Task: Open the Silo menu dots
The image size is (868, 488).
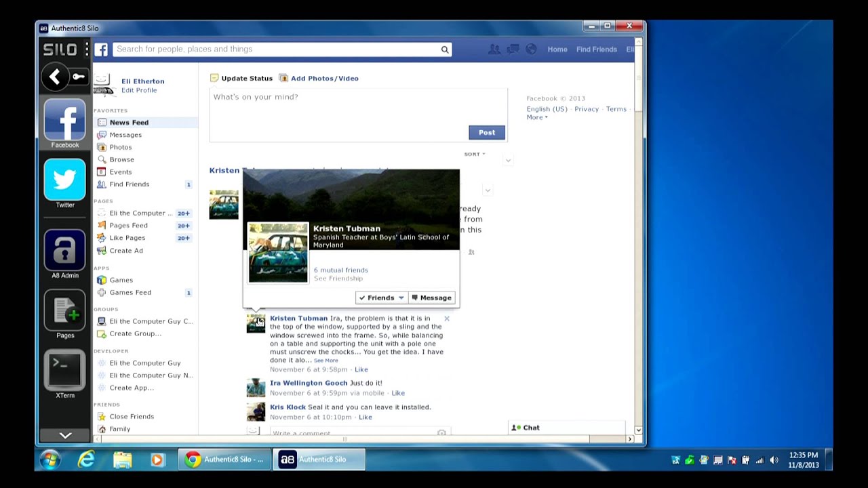Action: tap(87, 49)
